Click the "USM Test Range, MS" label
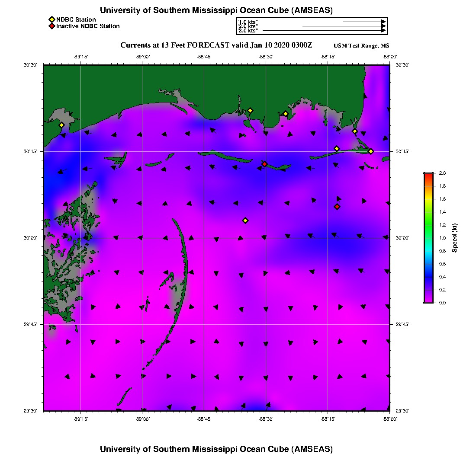The image size is (476, 454). pyautogui.click(x=361, y=46)
